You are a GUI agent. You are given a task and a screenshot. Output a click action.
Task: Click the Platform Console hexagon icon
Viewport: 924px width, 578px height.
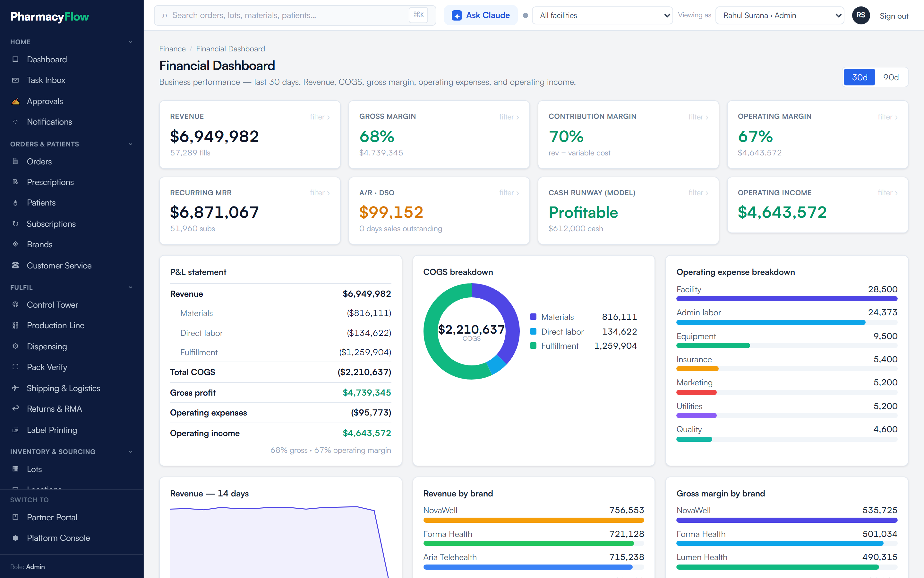(15, 538)
